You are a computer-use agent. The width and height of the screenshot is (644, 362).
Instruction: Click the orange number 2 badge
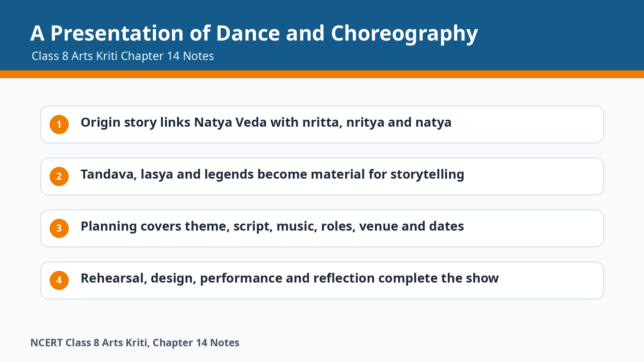[59, 176]
